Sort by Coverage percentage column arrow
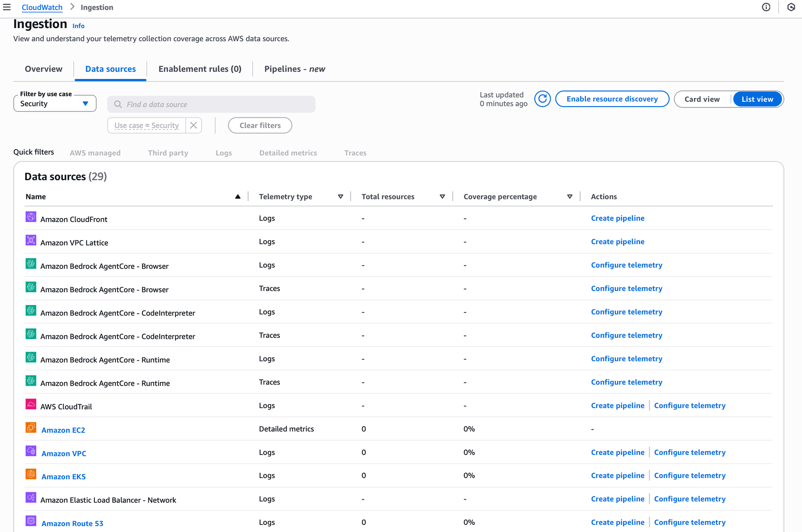Viewport: 802px width, 532px height. click(x=569, y=196)
